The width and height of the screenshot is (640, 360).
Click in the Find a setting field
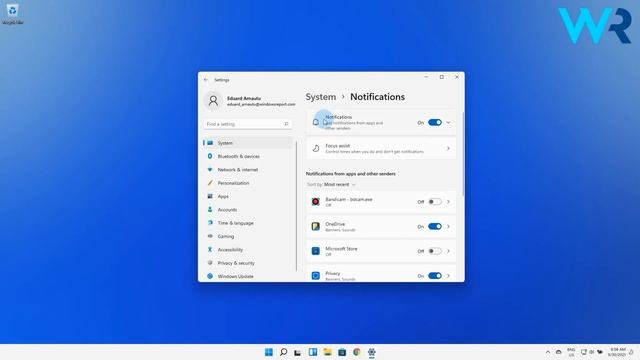[247, 124]
